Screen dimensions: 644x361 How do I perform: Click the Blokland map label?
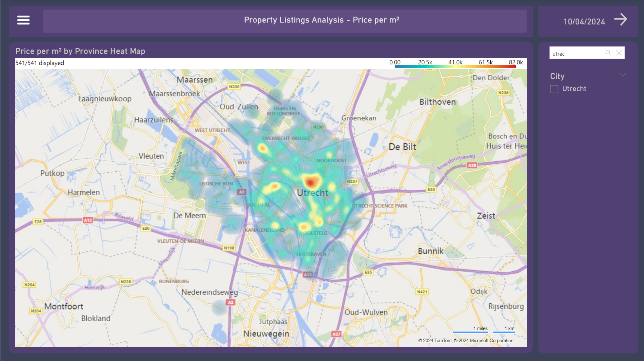(x=96, y=318)
